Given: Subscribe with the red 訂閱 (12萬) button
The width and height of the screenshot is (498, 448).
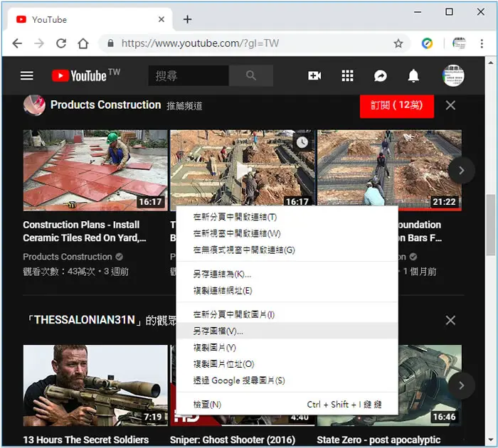Looking at the screenshot, I should tap(397, 106).
